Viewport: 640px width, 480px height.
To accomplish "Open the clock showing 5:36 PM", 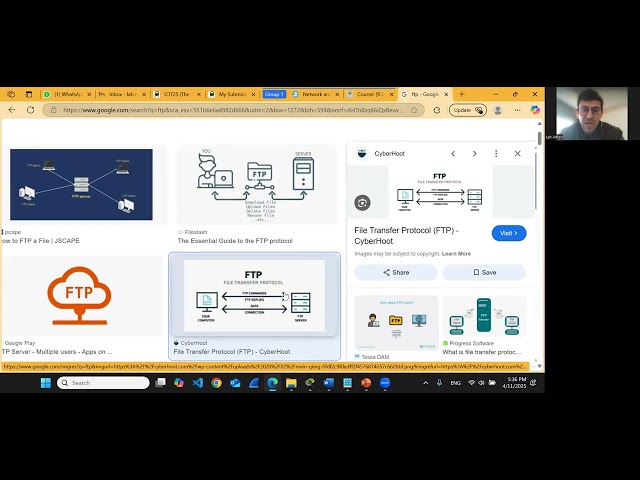I will (x=514, y=382).
